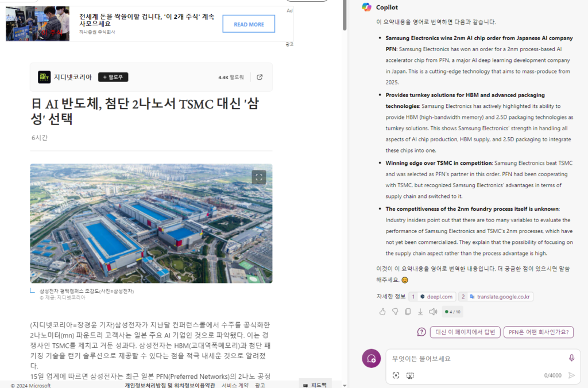Click the '6시간' timestamp
The width and height of the screenshot is (588, 388).
point(40,138)
